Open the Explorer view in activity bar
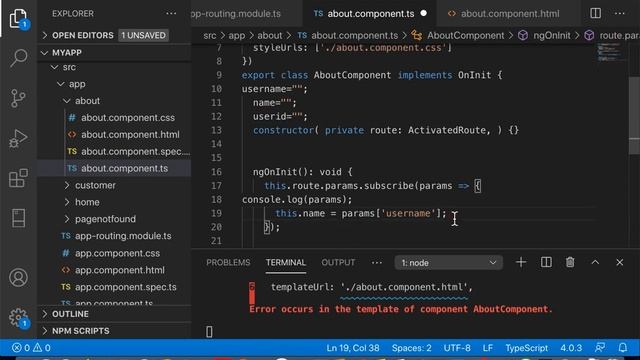 coord(18,19)
